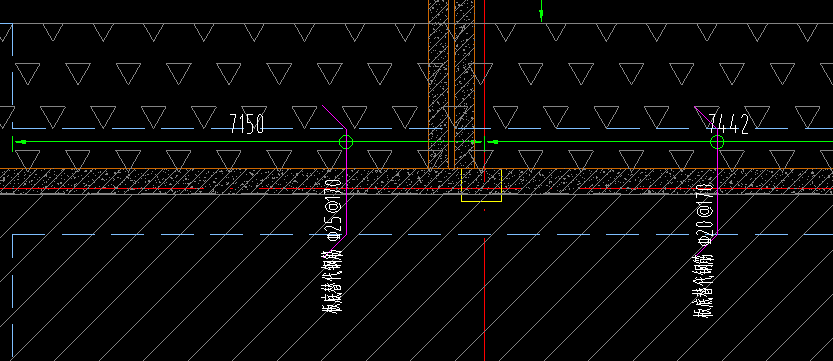Click the green circle on right rebar line
This screenshot has width=833, height=361.
pos(717,142)
